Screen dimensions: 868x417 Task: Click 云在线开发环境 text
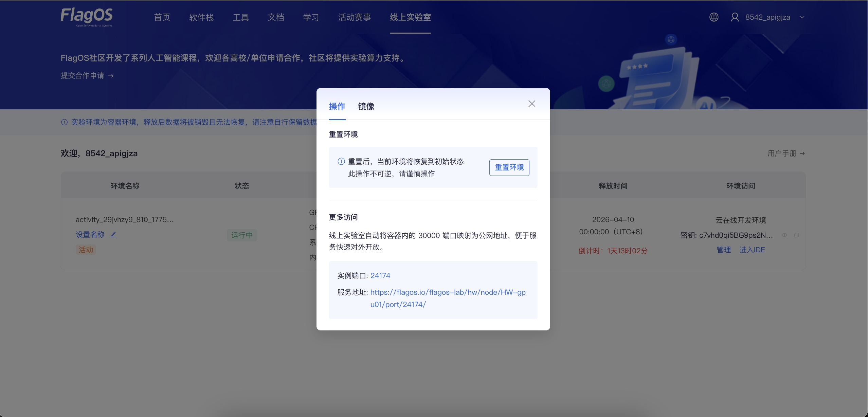pos(741,220)
